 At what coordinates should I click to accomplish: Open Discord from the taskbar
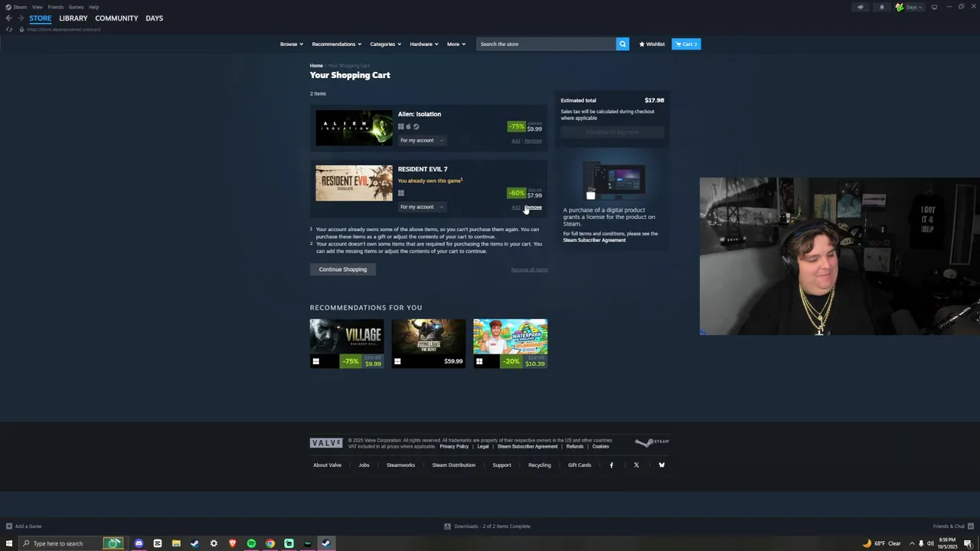pyautogui.click(x=139, y=543)
